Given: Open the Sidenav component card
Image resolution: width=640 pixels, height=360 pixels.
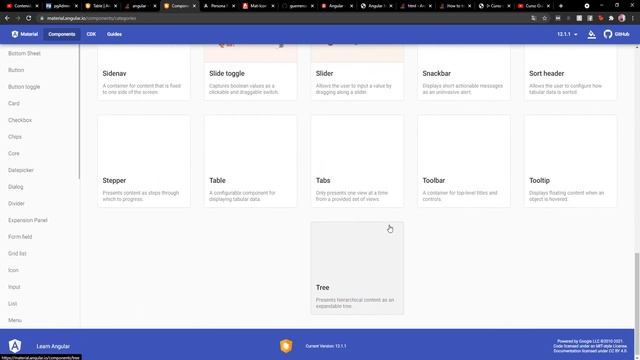Looking at the screenshot, I should 144,73.
